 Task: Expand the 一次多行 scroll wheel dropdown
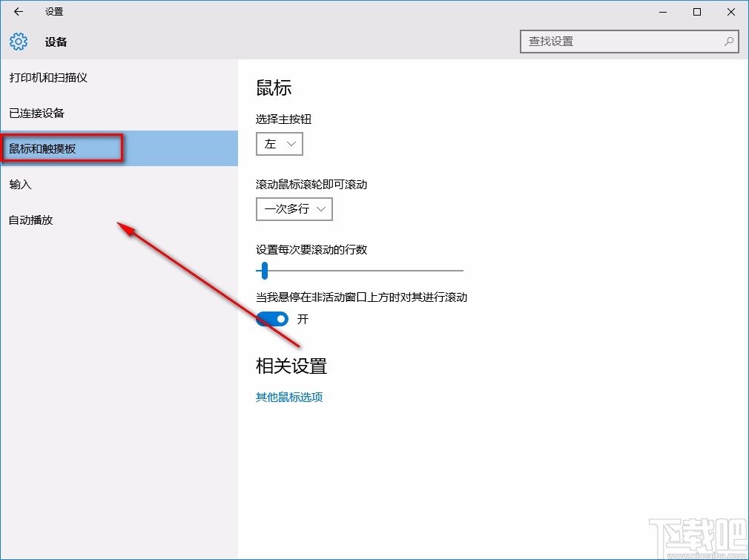tap(294, 209)
